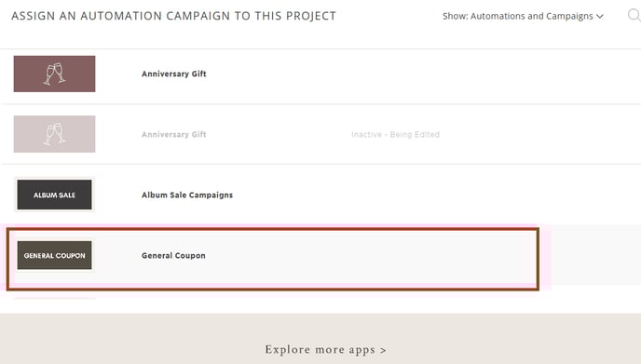
Task: Choose the active Anniversary Gift campaign name
Action: (173, 74)
